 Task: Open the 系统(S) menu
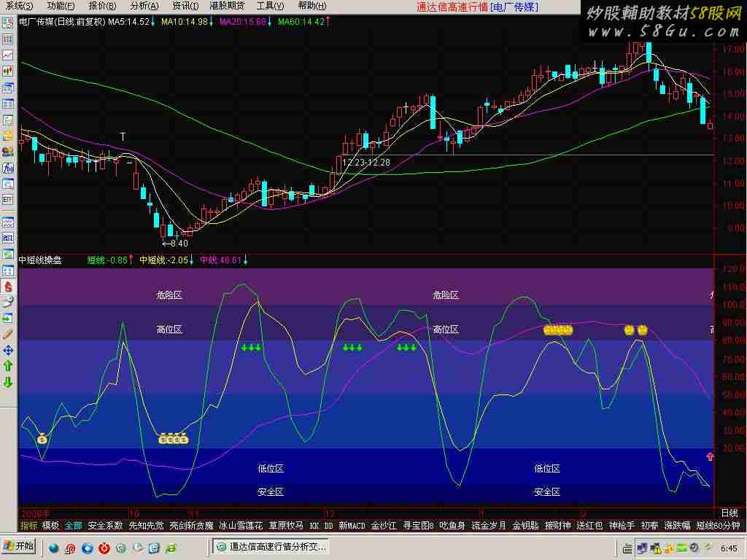pos(20,6)
